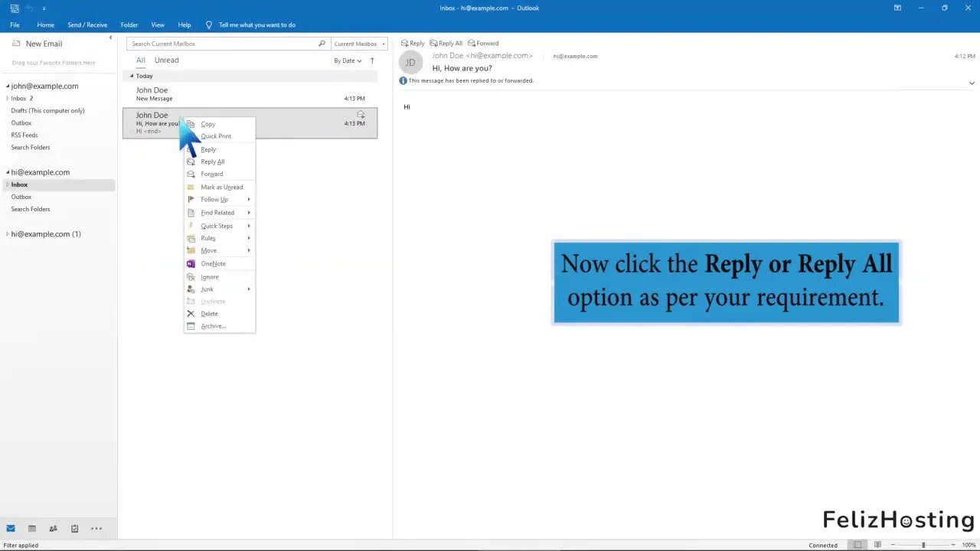Open Search Folders under john@example.com
Viewport: 980px width, 551px height.
click(30, 148)
